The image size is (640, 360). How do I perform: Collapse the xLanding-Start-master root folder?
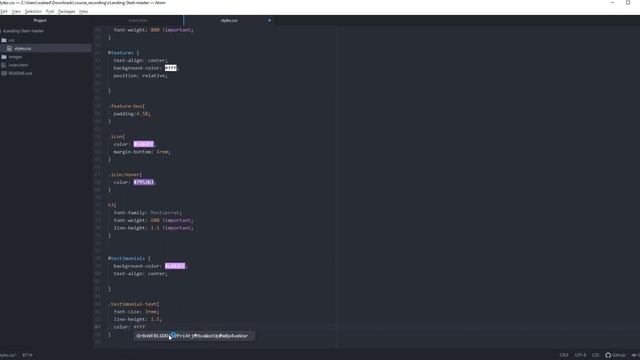click(x=23, y=31)
